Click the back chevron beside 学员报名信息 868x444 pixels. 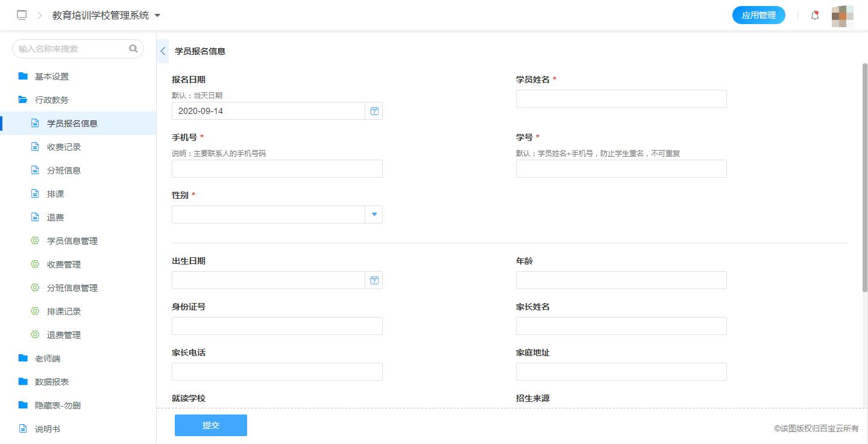[162, 51]
